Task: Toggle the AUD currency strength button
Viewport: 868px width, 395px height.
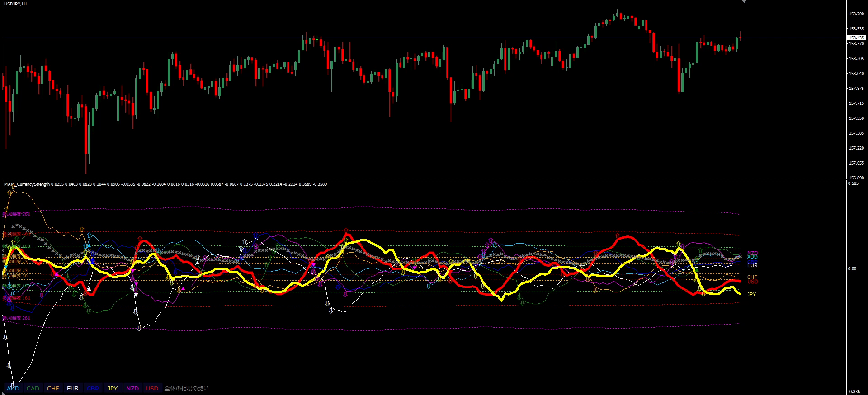Action: tap(13, 388)
